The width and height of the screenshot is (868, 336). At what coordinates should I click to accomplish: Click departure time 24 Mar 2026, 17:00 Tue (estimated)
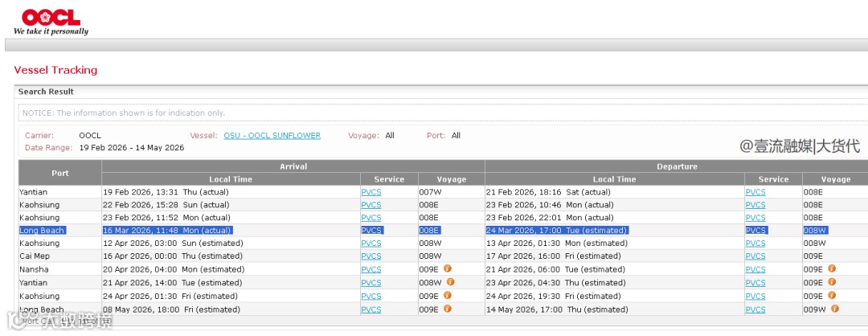point(556,230)
